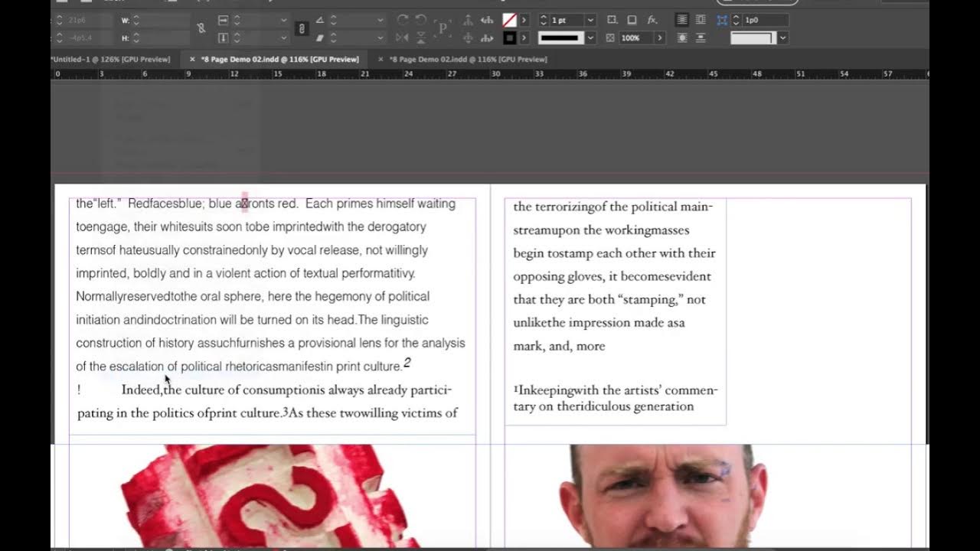This screenshot has height=551, width=980.
Task: Click the Fill color swatch (none)
Action: pyautogui.click(x=510, y=20)
